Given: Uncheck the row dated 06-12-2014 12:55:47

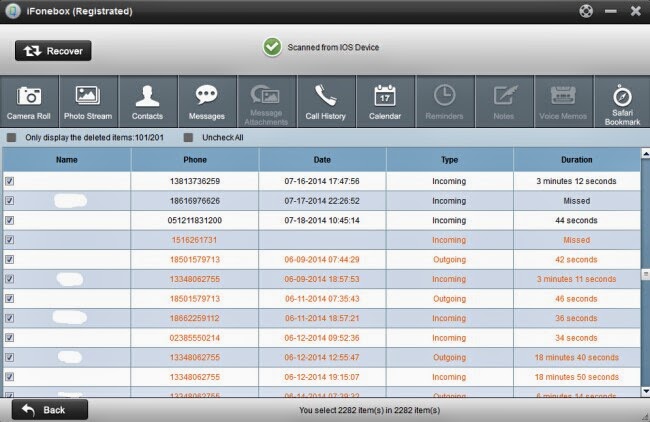Looking at the screenshot, I should (x=10, y=357).
